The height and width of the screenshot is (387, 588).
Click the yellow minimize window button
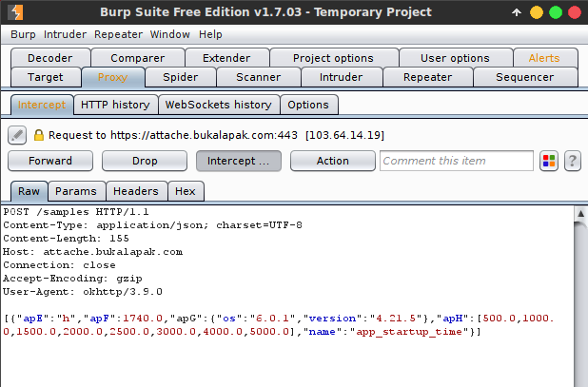coord(537,12)
